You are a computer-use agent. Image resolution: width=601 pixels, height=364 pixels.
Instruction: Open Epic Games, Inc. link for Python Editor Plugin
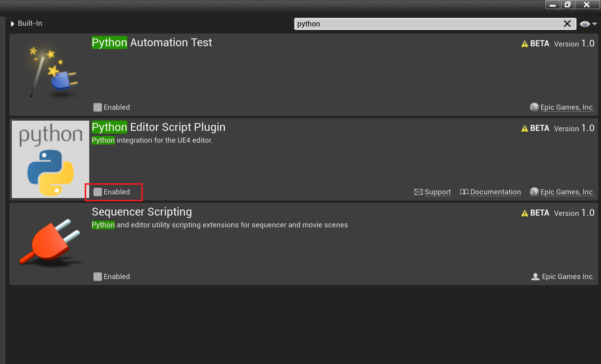coord(567,192)
